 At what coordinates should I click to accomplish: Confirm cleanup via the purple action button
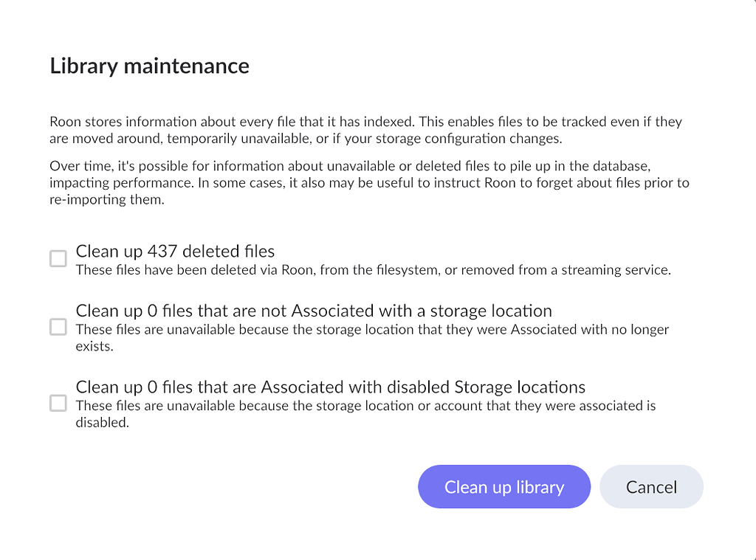click(x=504, y=486)
